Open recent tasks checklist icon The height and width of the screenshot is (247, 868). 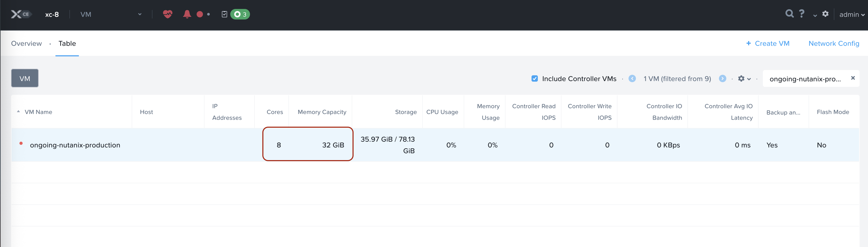tap(225, 14)
